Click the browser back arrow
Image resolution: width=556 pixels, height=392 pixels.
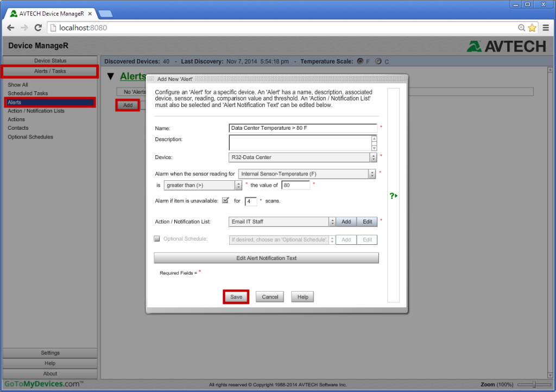point(10,27)
